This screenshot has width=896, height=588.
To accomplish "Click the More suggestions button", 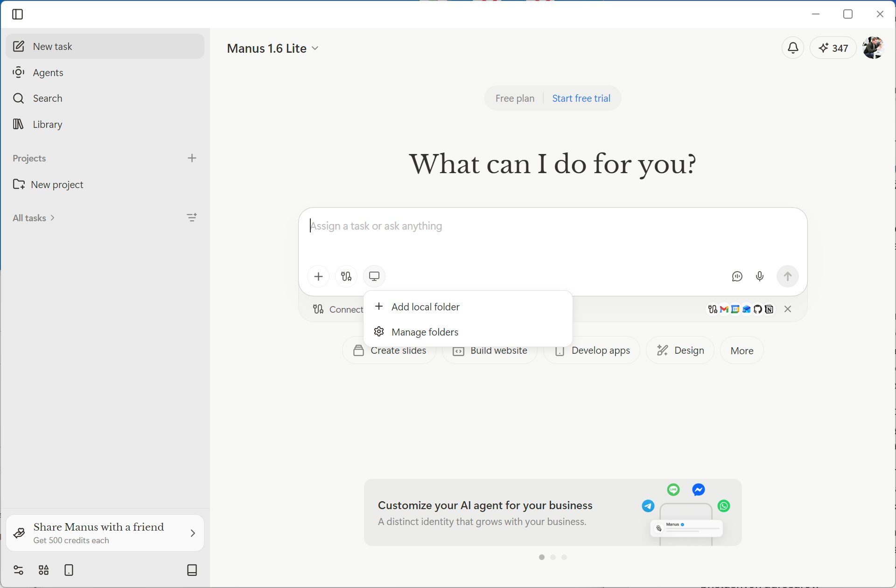I will 742,350.
